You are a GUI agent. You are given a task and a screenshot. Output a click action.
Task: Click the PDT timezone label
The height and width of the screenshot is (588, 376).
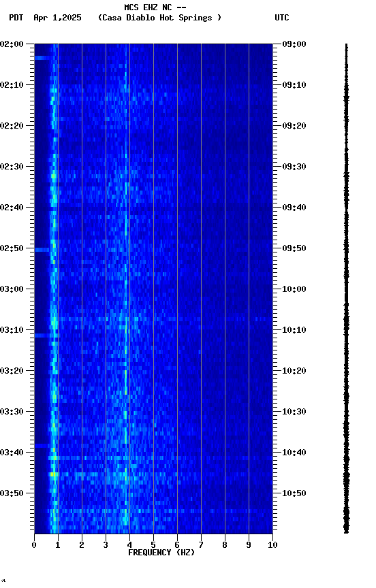(16, 18)
